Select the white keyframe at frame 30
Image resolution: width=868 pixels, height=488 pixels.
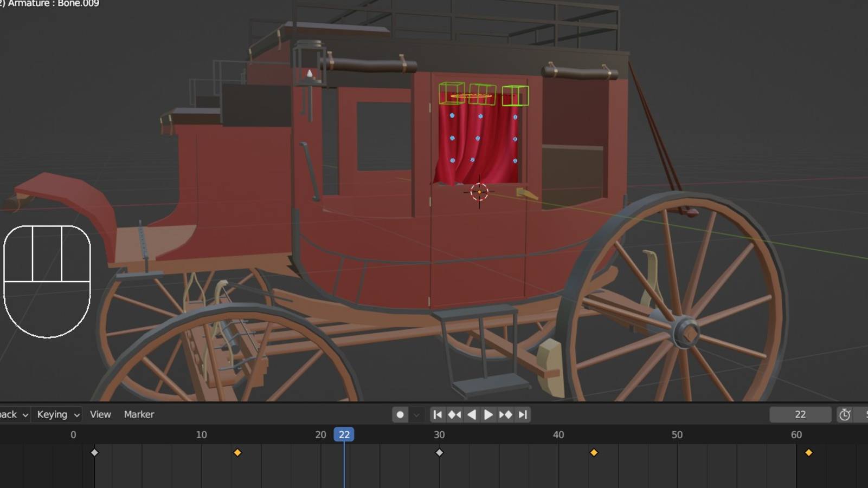pyautogui.click(x=439, y=452)
